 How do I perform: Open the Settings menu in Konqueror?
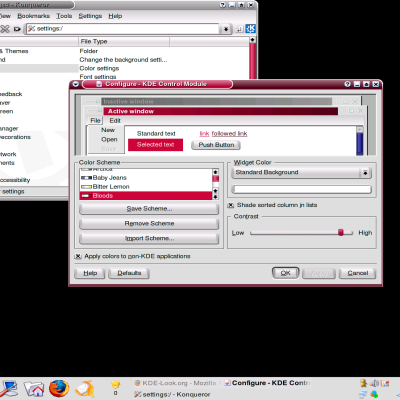[x=90, y=16]
